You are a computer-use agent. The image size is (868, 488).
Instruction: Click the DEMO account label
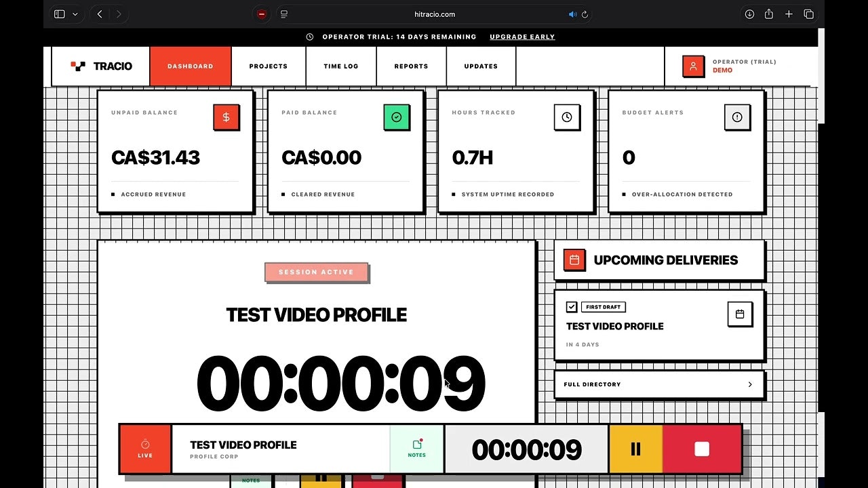click(x=722, y=70)
